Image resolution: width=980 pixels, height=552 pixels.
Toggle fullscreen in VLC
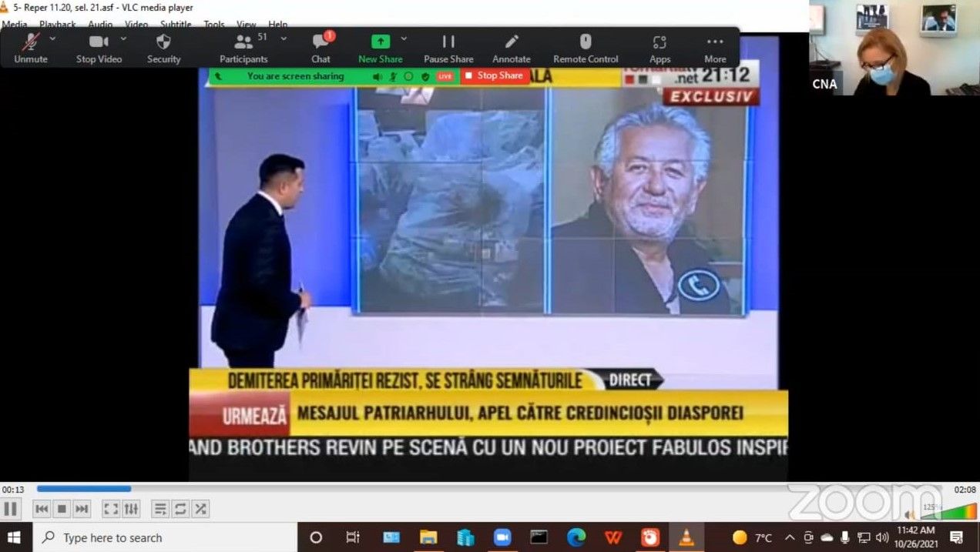click(x=109, y=508)
